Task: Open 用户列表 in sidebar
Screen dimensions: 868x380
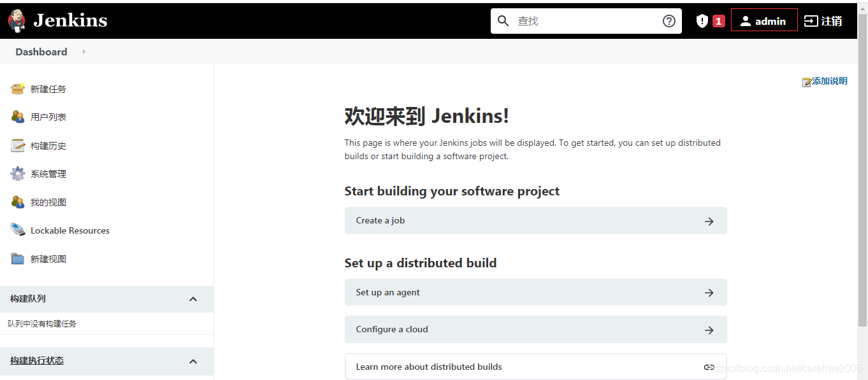Action: click(48, 117)
